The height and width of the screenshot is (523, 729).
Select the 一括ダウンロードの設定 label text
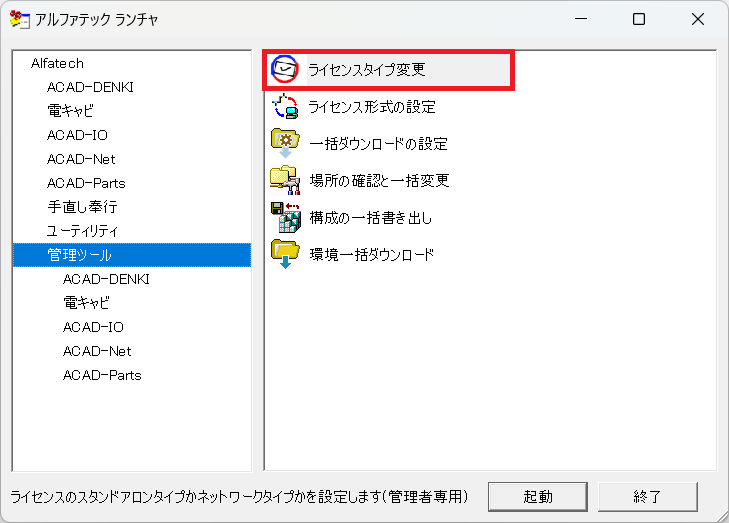click(378, 143)
